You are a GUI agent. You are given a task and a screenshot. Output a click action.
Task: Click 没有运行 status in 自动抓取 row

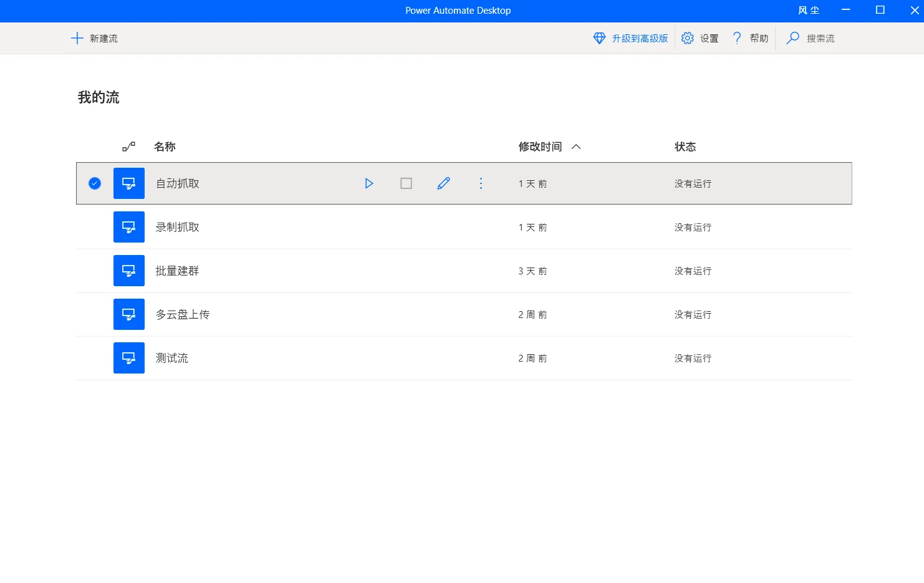click(x=693, y=184)
